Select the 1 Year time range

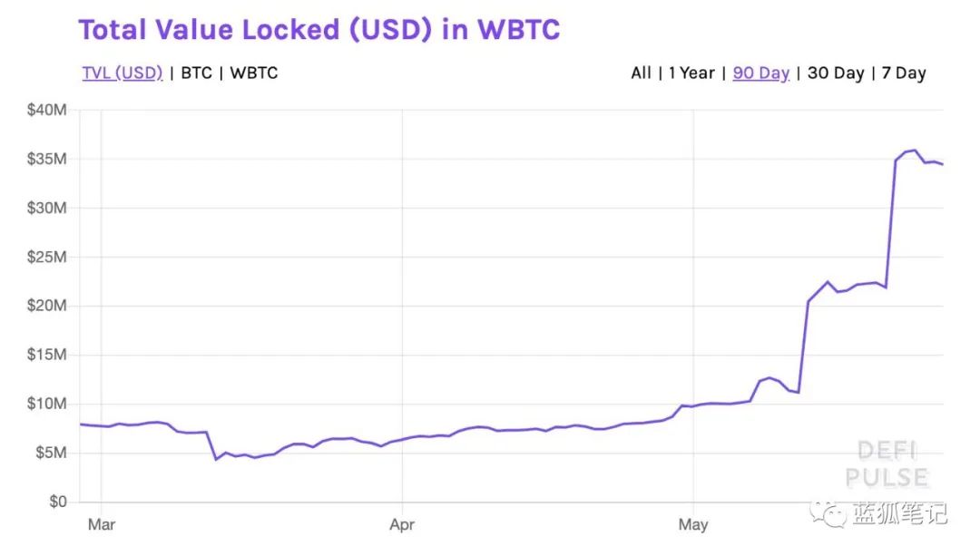[x=691, y=73]
